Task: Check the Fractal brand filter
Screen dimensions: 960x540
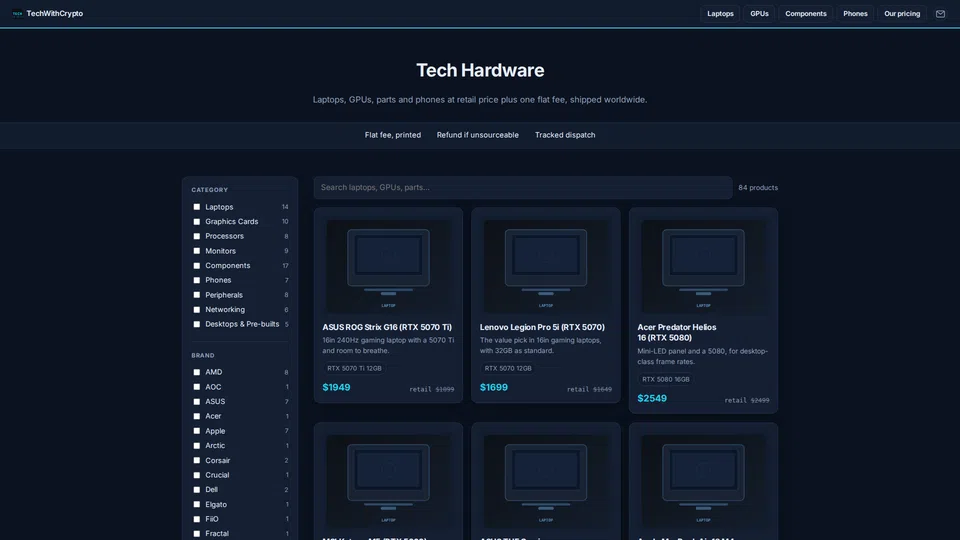Action: coord(197,534)
